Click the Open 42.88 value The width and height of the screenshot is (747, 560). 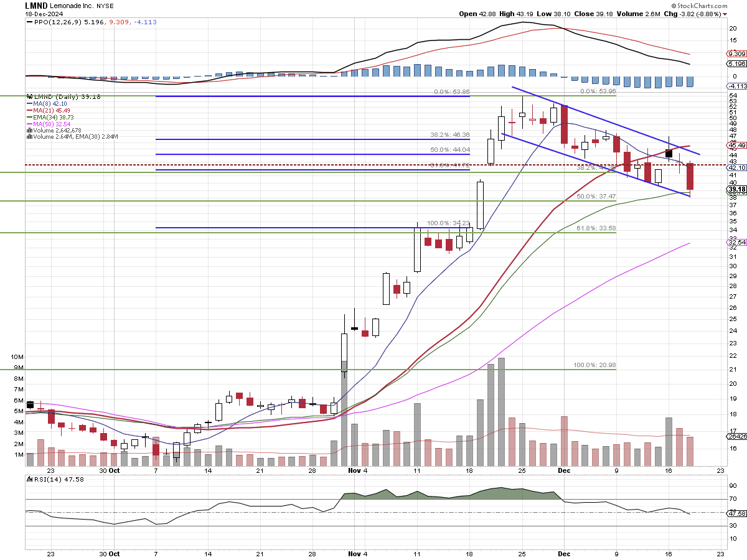[x=477, y=14]
